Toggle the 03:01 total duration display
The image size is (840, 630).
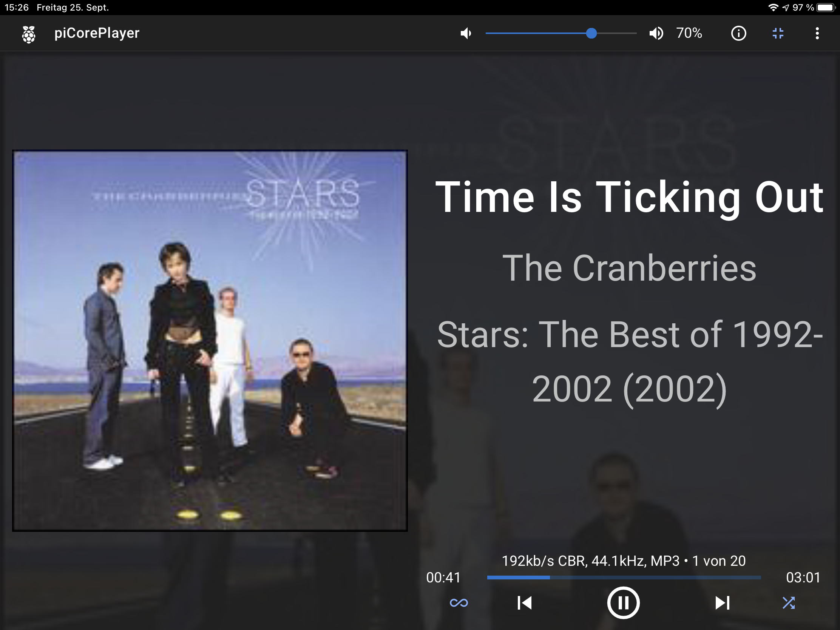pos(803,577)
